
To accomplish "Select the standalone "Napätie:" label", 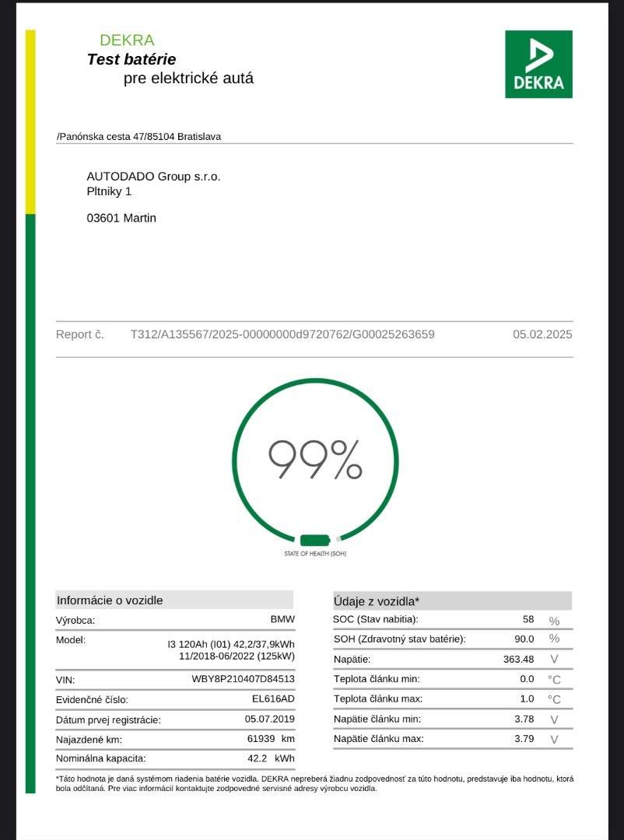I will 352,660.
